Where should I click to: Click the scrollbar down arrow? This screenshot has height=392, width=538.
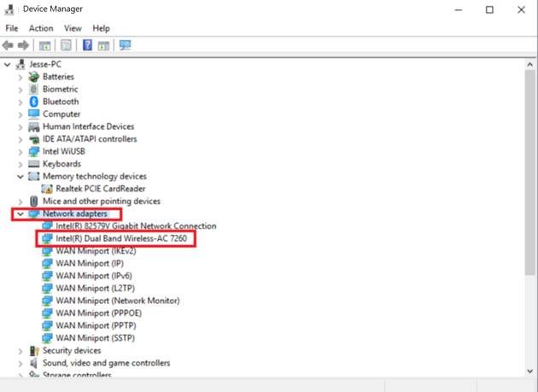tap(530, 371)
